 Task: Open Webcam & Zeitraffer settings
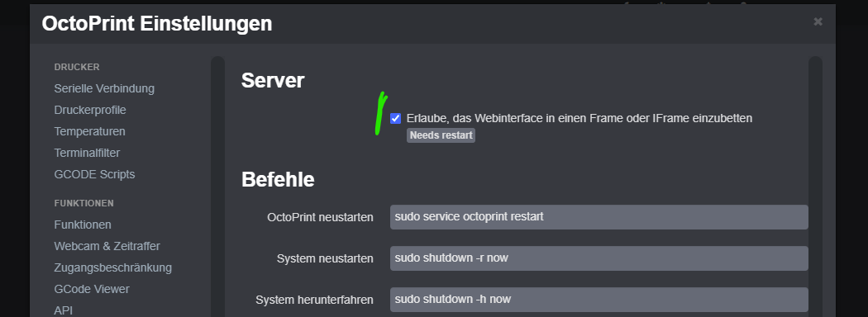click(107, 246)
